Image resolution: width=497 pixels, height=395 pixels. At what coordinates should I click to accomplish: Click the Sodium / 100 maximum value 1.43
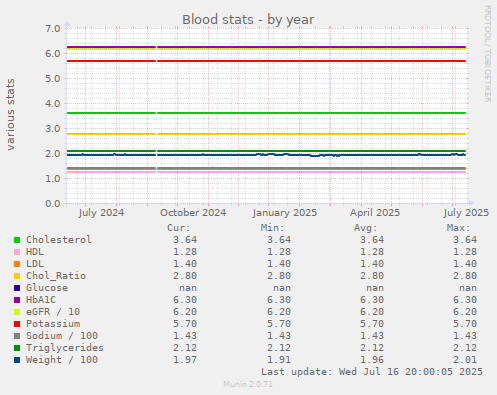[x=465, y=336]
